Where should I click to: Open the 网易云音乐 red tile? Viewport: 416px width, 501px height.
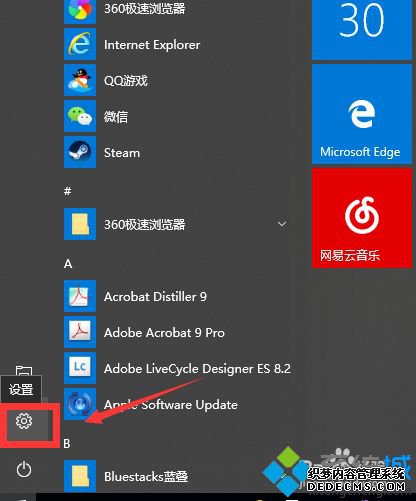point(362,218)
